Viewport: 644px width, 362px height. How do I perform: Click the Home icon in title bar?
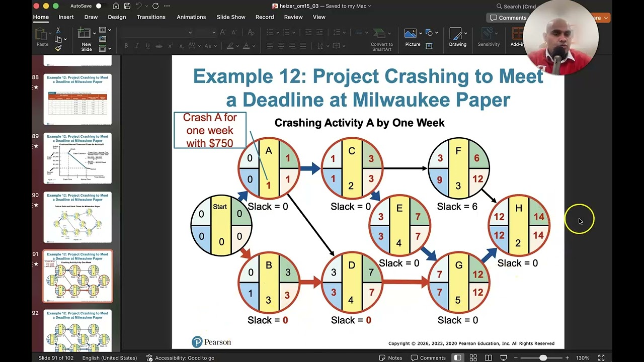coord(116,6)
